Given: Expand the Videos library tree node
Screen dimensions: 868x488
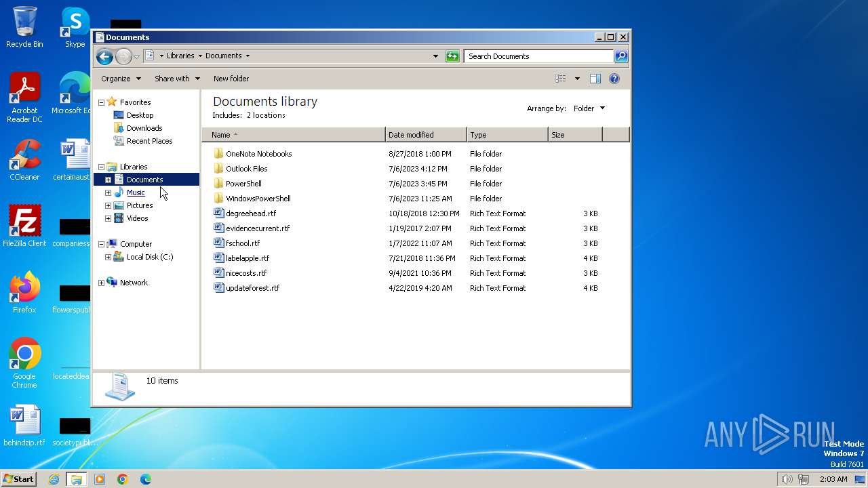Looking at the screenshot, I should tap(108, 218).
